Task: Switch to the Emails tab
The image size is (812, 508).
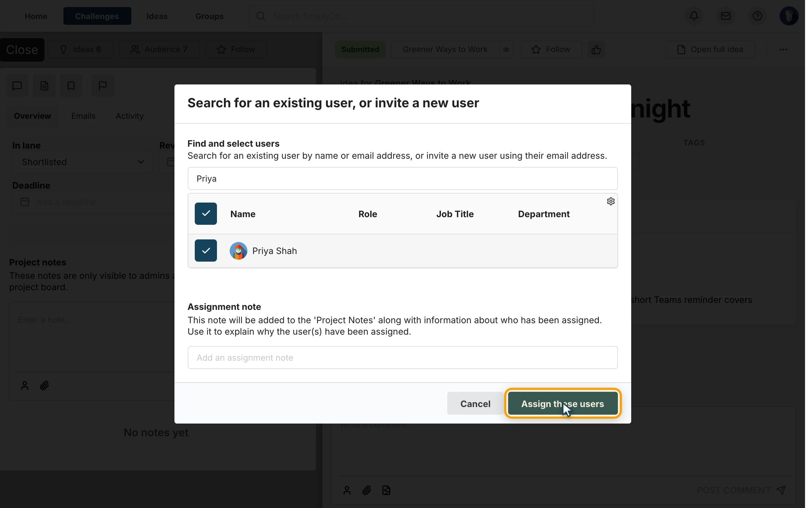Action: [x=83, y=116]
